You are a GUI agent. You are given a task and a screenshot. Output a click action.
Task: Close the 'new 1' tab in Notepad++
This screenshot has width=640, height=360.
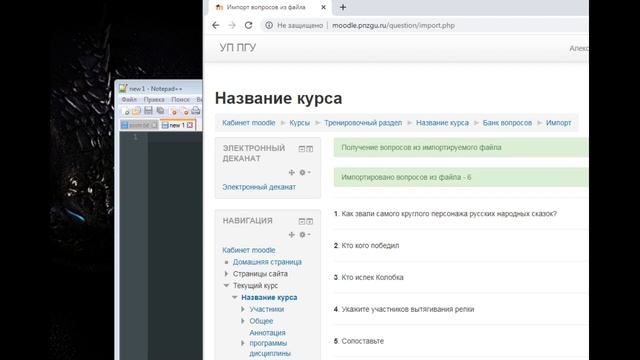(x=190, y=125)
